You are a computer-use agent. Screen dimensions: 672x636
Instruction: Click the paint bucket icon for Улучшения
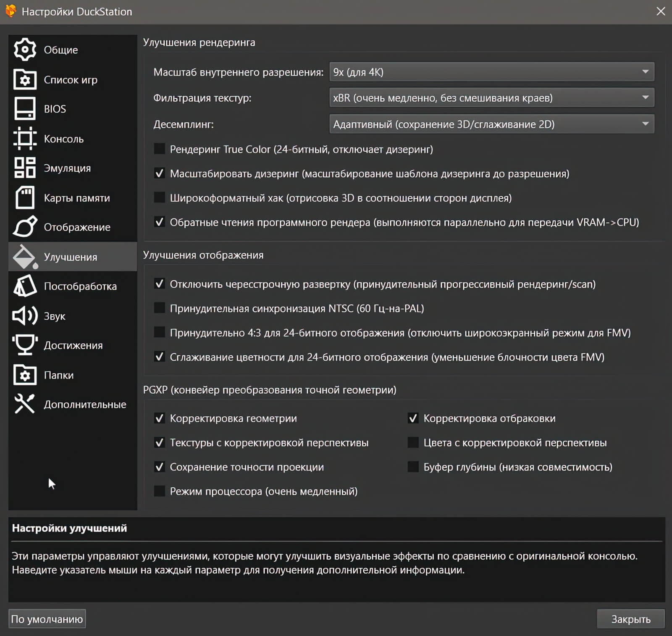pyautogui.click(x=25, y=257)
